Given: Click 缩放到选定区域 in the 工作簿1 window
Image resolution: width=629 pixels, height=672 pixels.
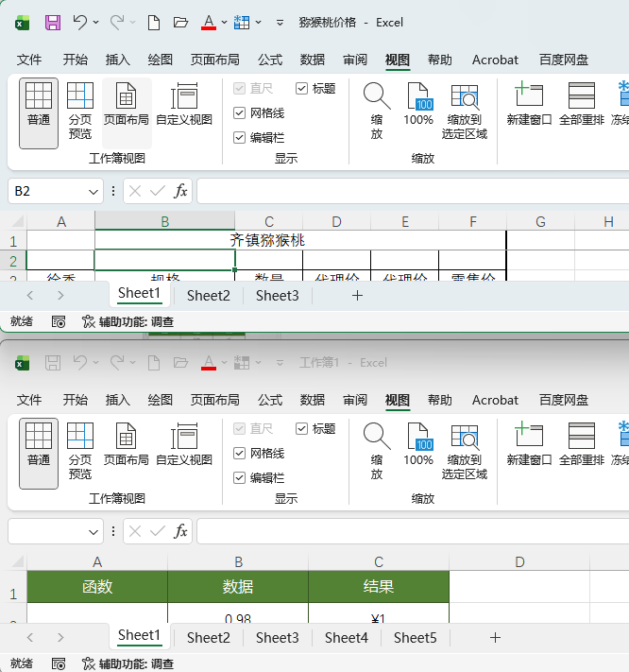Looking at the screenshot, I should coord(465,451).
